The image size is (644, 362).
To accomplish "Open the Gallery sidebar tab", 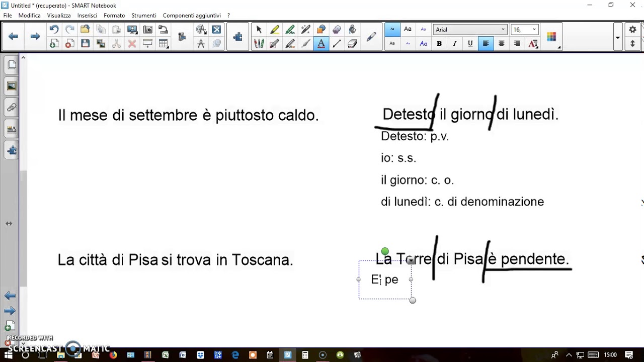I will tap(12, 86).
